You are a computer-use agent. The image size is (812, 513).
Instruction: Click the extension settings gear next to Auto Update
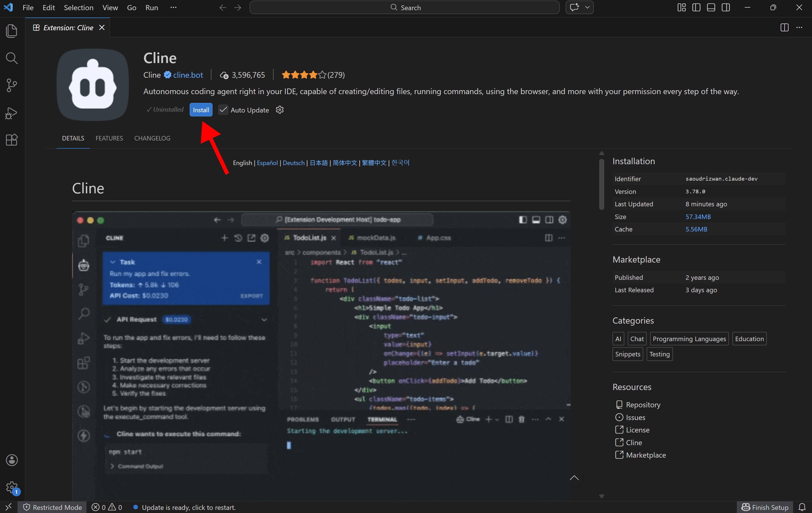pyautogui.click(x=280, y=110)
